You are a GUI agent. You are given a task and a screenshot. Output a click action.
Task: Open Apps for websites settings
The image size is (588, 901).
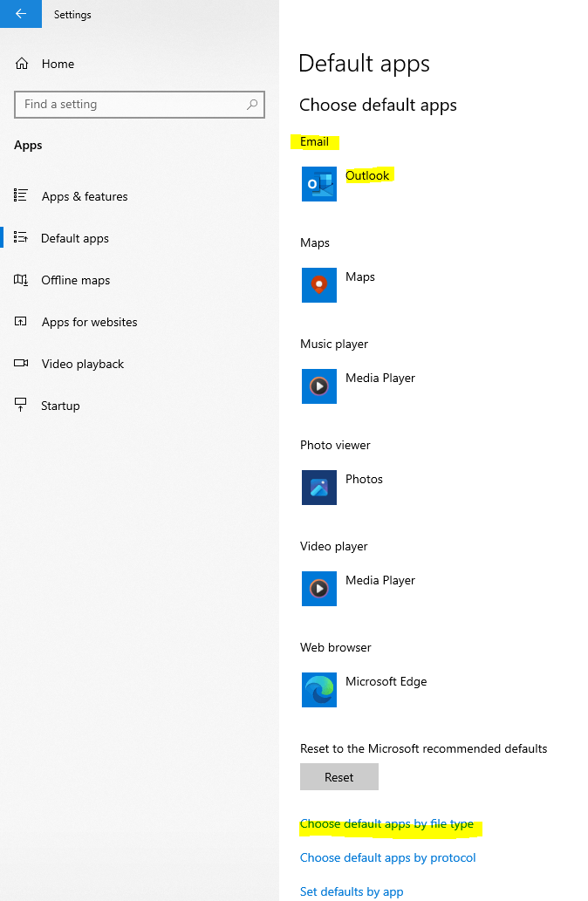89,322
